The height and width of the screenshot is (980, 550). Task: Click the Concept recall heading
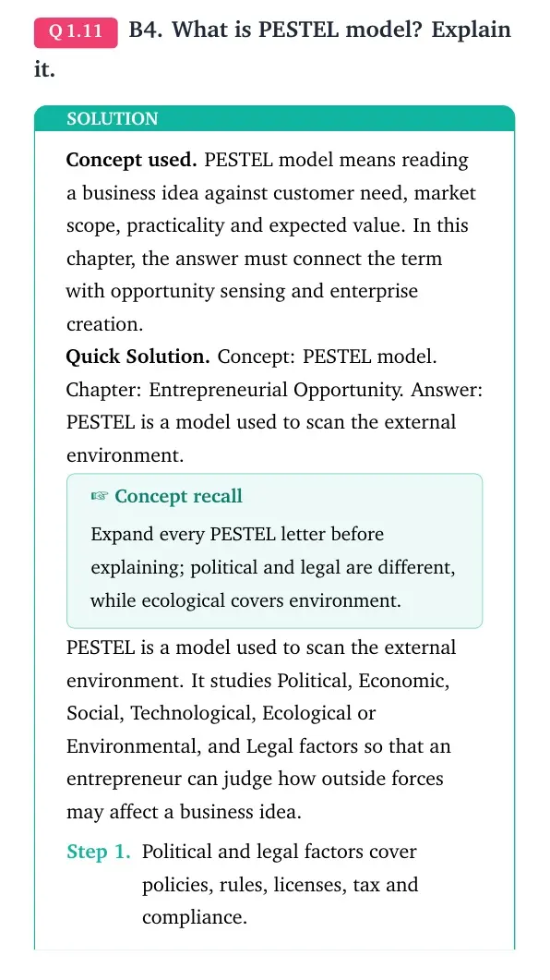click(178, 496)
